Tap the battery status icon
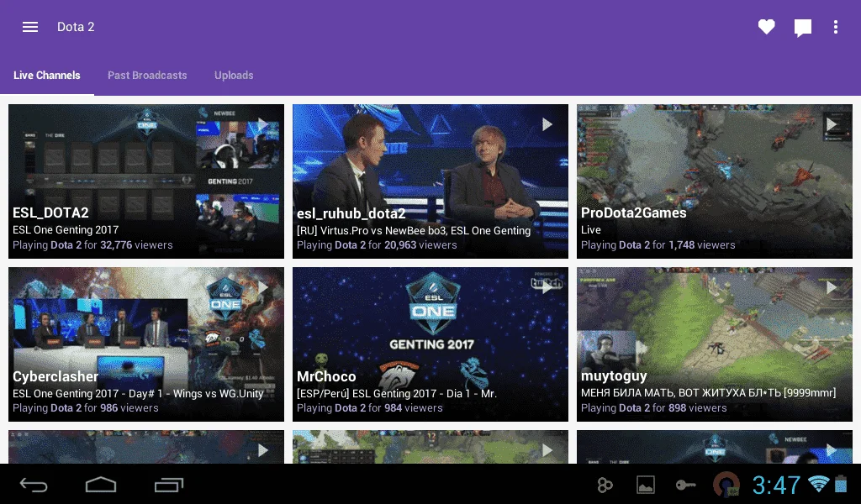The width and height of the screenshot is (861, 504). pos(841,484)
